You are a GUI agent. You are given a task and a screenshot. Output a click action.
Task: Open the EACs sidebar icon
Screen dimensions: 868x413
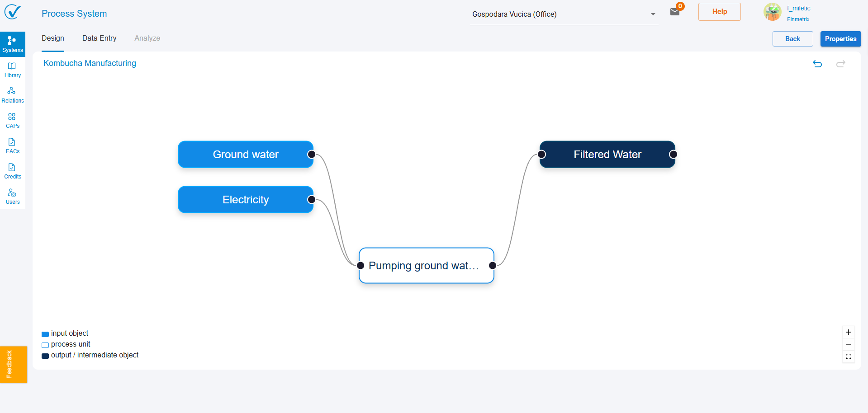tap(13, 145)
